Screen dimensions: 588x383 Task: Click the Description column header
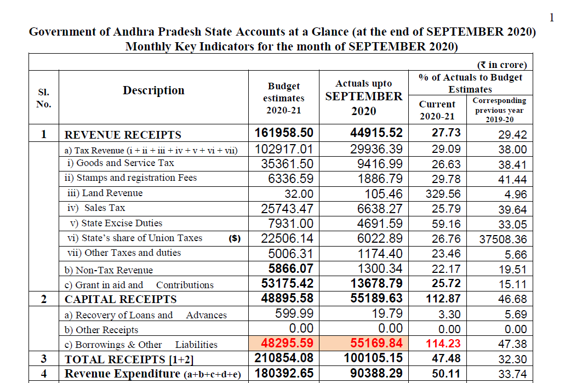tap(153, 90)
